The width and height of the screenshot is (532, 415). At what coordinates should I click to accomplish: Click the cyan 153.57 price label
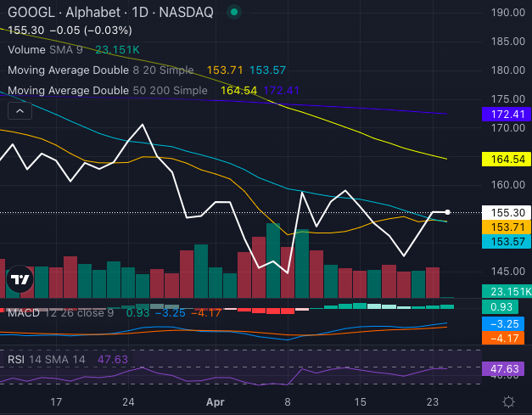505,242
